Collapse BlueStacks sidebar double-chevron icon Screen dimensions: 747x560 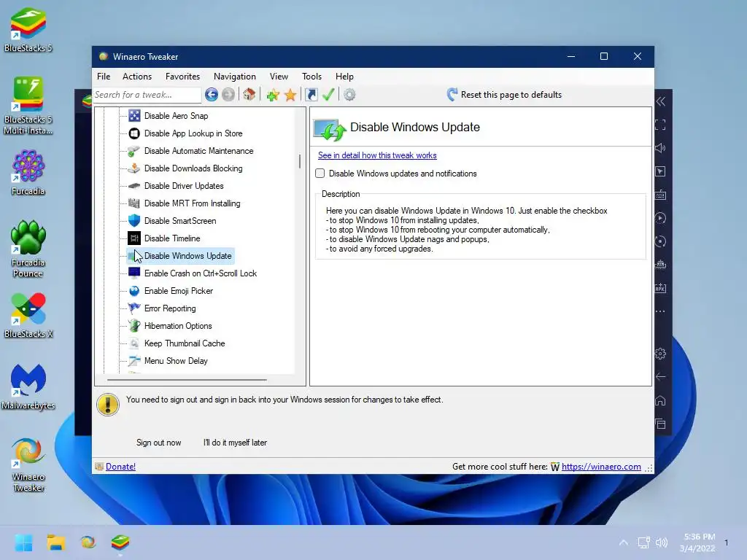point(660,101)
